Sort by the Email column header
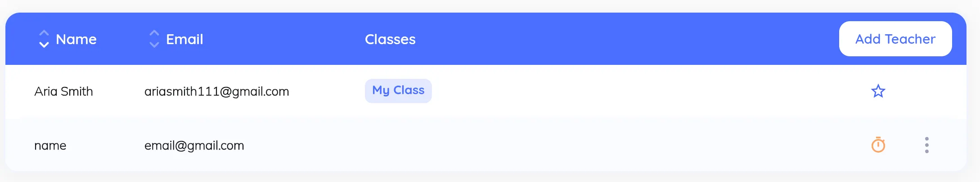 (x=184, y=39)
